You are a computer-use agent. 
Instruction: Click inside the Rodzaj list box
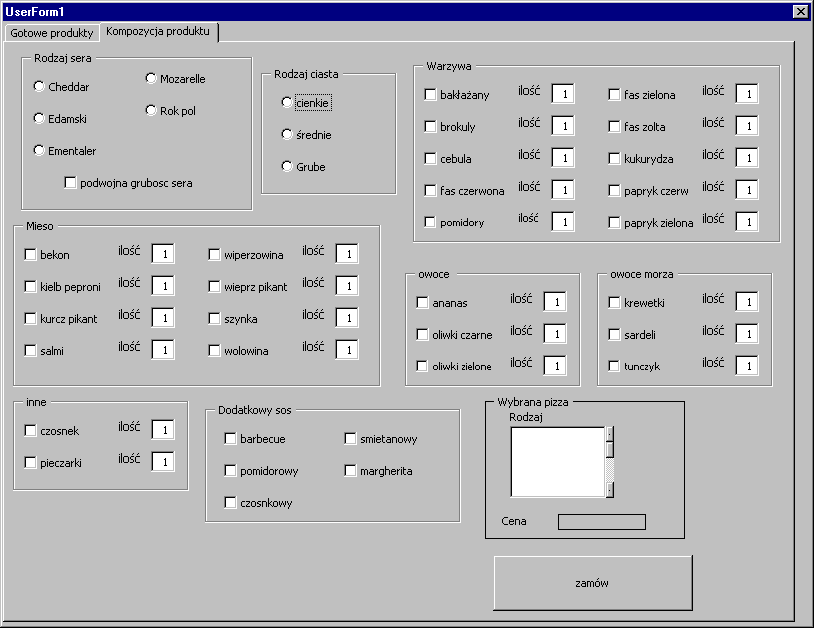click(x=557, y=462)
